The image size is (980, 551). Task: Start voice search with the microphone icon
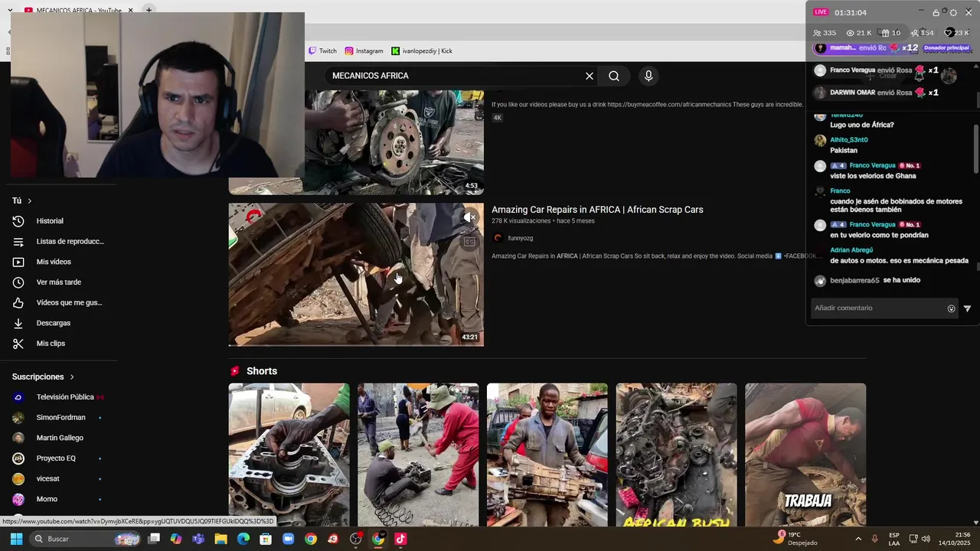[648, 76]
